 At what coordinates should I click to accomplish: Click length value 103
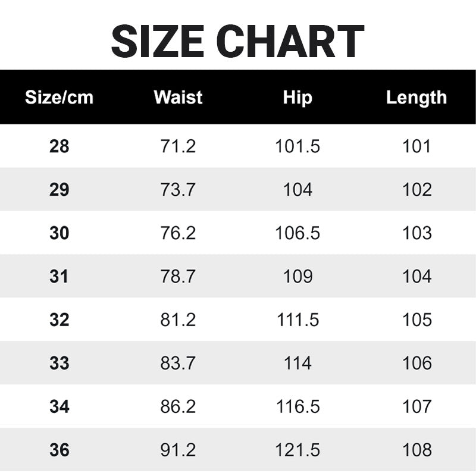click(416, 233)
